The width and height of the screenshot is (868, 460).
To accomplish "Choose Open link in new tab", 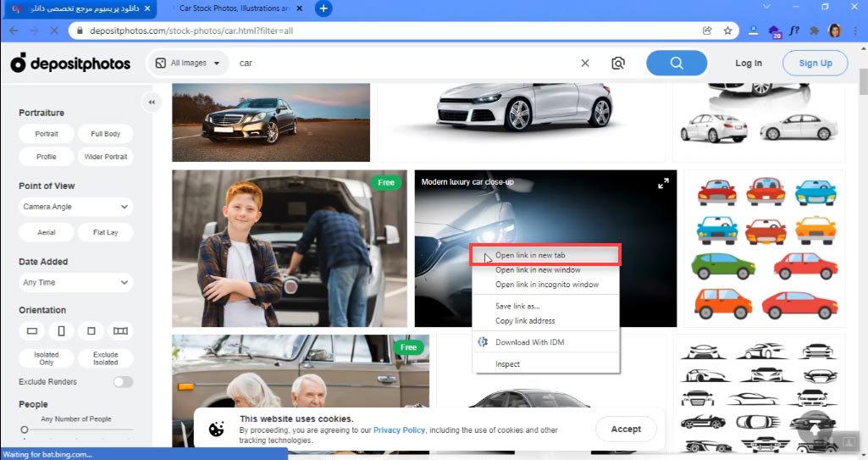I will pyautogui.click(x=545, y=255).
